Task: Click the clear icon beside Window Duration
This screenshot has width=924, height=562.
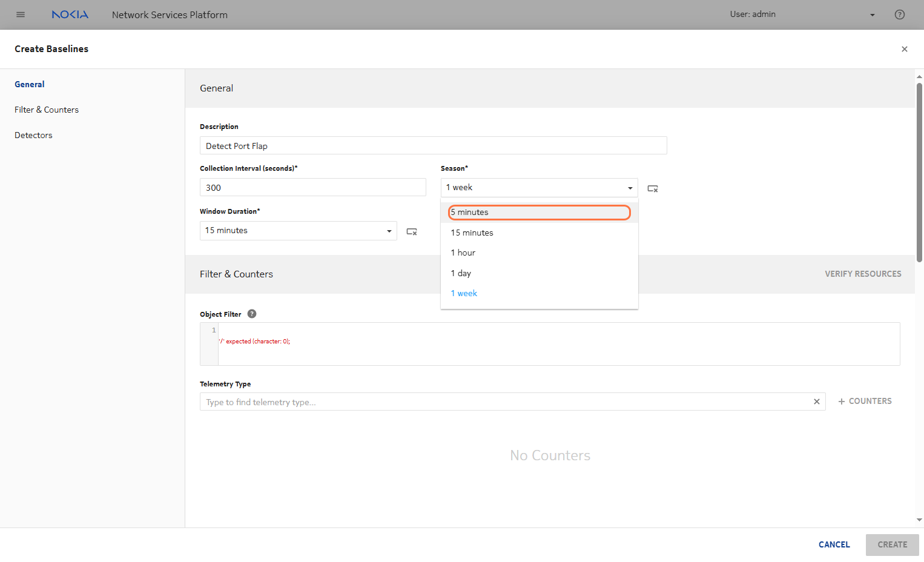Action: pos(411,231)
